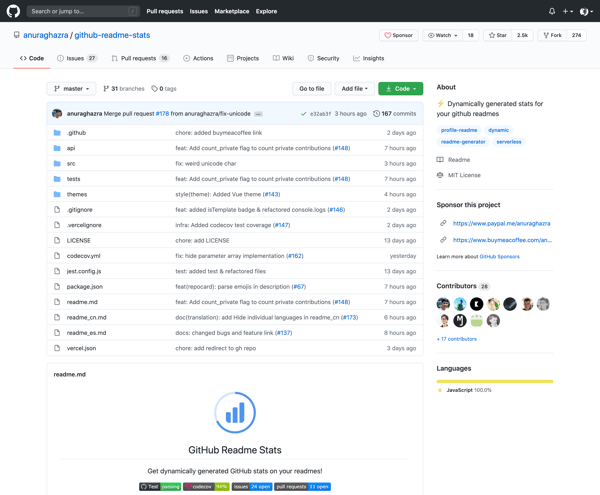Viewport: 600px width, 495px height.
Task: View the 274 forks count
Action: tap(576, 35)
